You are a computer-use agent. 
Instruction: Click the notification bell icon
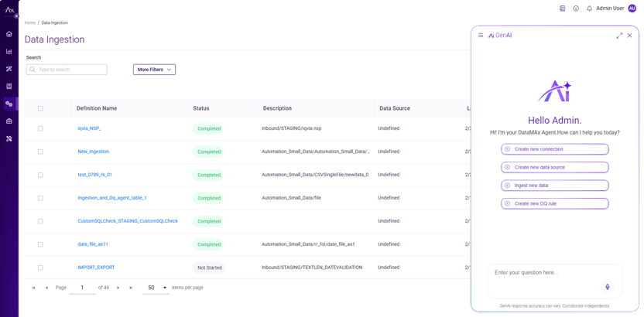coord(589,9)
